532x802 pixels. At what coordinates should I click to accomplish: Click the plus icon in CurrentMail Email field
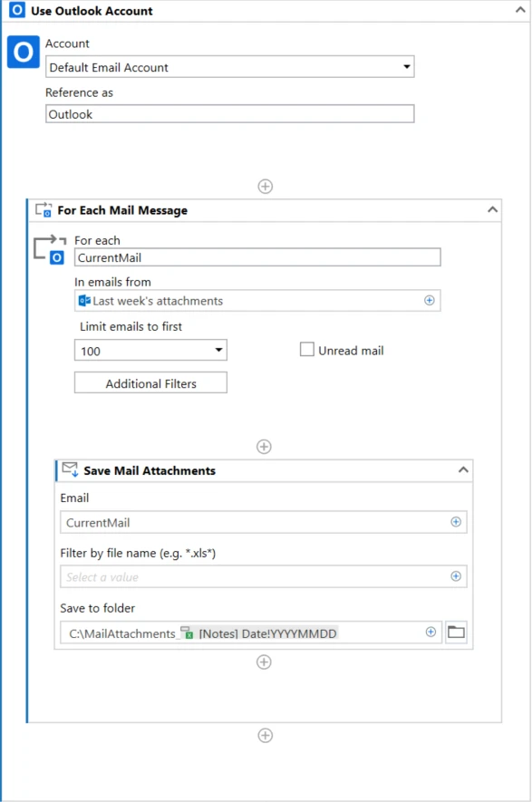455,522
